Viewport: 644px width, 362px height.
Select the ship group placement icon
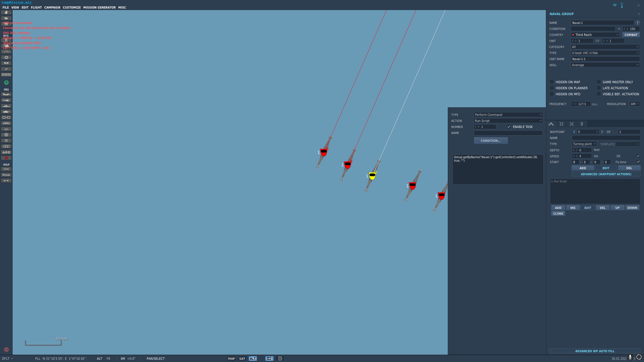pyautogui.click(x=6, y=106)
